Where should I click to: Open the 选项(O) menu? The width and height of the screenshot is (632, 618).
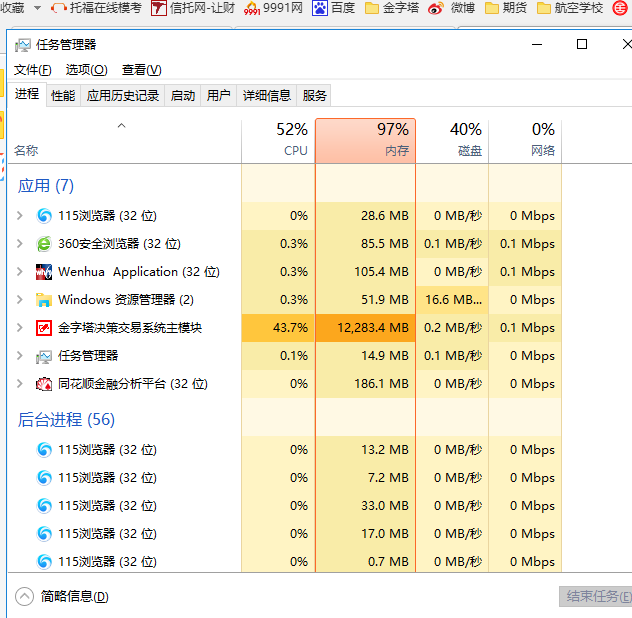[87, 70]
